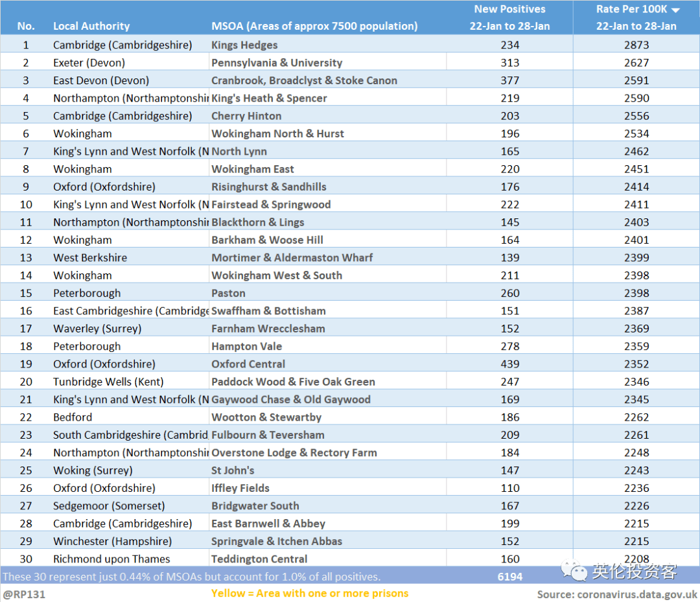The height and width of the screenshot is (602, 700).
Task: Select the summary text about 30 MSOAs
Action: (x=192, y=576)
